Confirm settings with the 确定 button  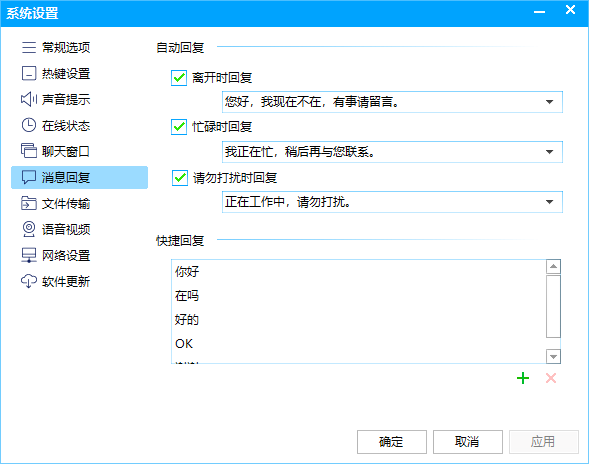click(x=392, y=442)
